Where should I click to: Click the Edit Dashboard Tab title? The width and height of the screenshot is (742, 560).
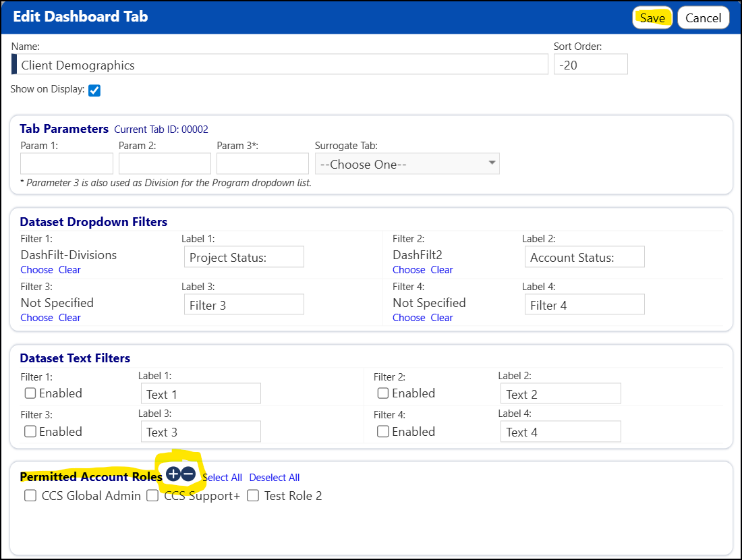80,17
